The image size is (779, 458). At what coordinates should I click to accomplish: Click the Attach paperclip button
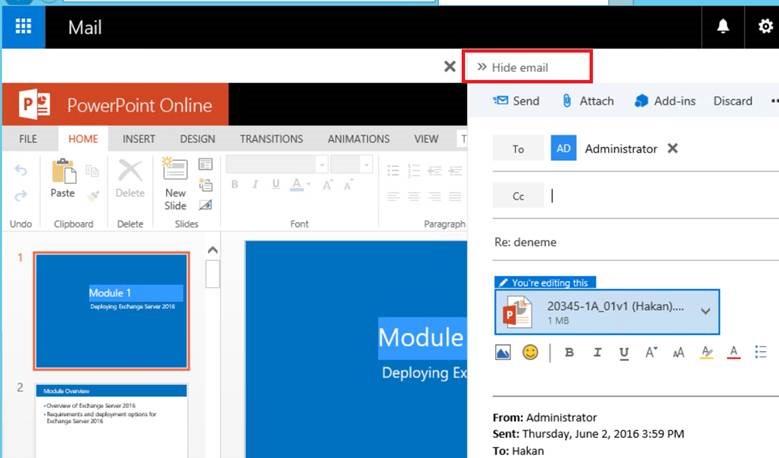588,101
